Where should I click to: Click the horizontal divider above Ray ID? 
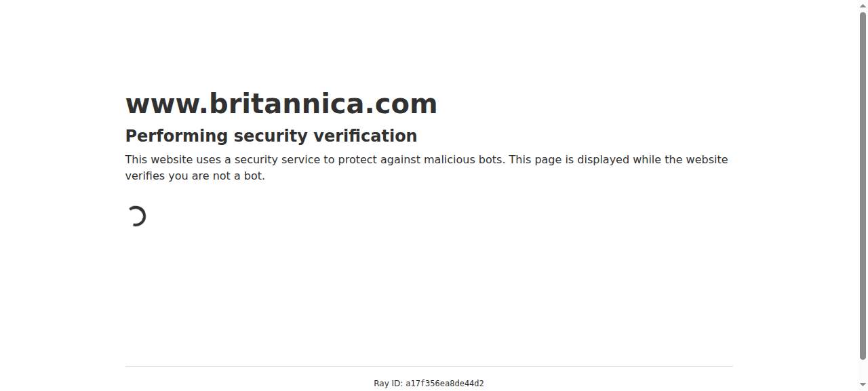coord(429,366)
